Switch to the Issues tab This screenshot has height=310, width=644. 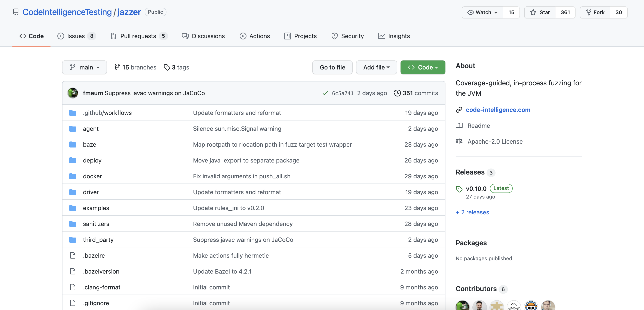(x=76, y=36)
